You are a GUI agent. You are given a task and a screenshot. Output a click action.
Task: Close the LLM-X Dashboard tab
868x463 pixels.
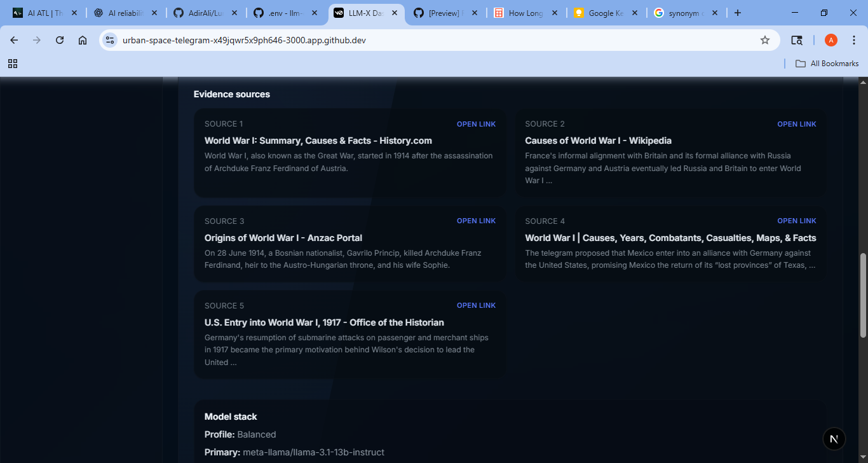click(x=395, y=13)
